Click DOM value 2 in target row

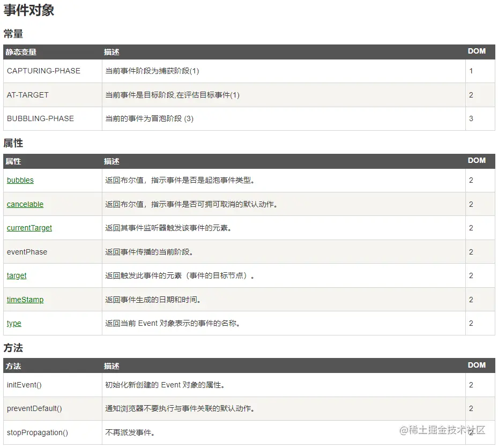(471, 275)
